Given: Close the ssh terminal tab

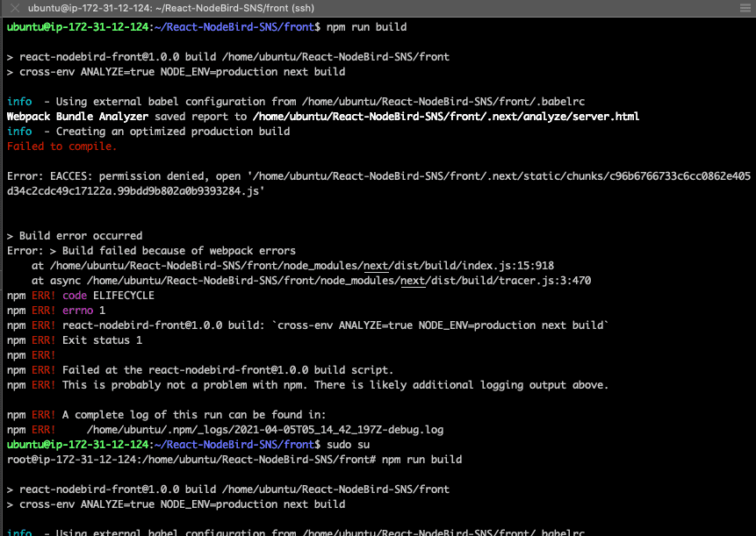Looking at the screenshot, I should 12,7.
